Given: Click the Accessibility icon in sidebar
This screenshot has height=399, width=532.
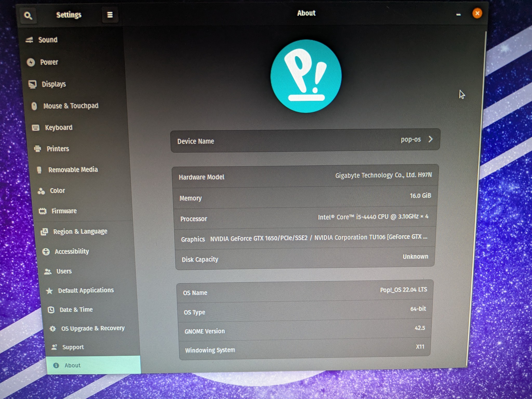Looking at the screenshot, I should click(x=46, y=251).
